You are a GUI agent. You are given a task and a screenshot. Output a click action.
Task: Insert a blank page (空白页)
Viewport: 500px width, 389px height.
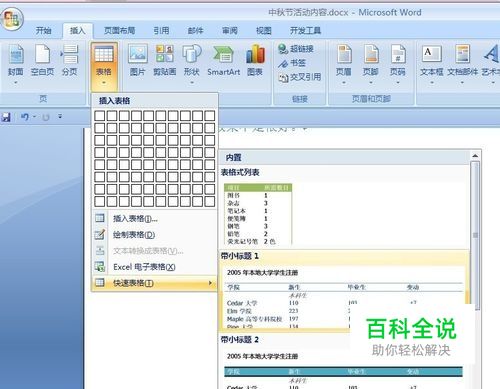[42, 60]
